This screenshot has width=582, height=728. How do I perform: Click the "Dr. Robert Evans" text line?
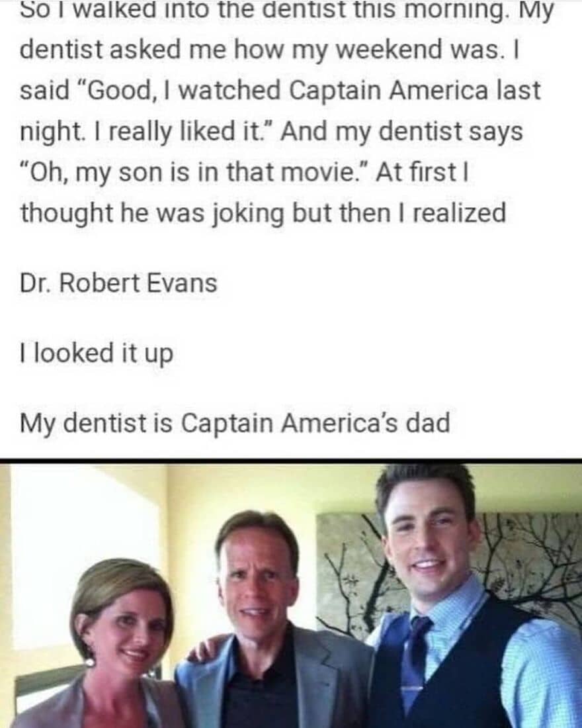118,283
